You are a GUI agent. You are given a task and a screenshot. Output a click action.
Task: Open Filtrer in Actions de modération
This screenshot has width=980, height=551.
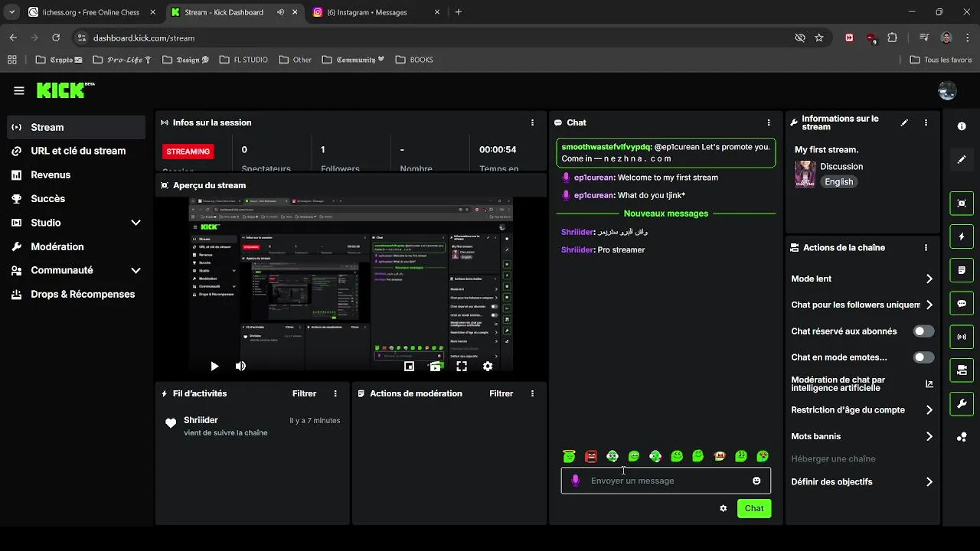501,393
